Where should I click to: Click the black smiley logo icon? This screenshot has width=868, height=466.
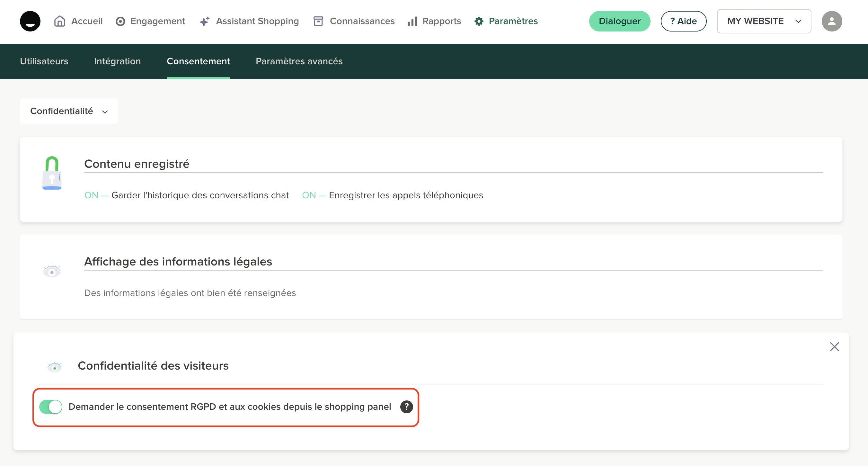click(x=30, y=21)
